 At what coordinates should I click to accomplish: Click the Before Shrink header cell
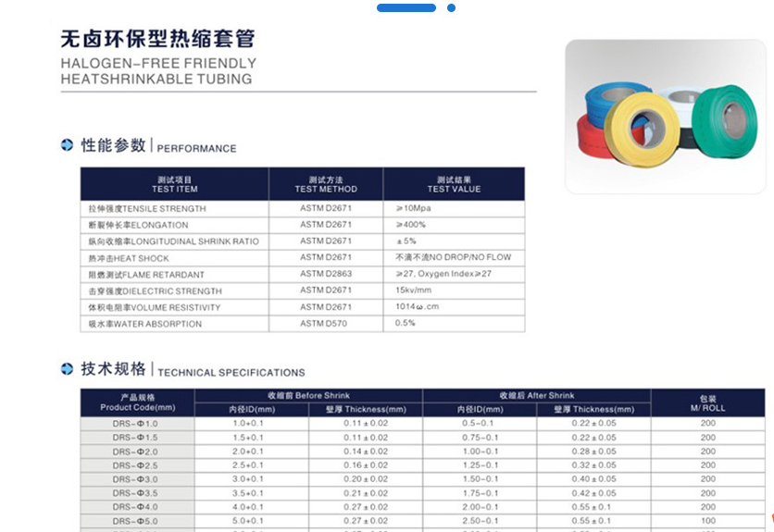pos(308,396)
